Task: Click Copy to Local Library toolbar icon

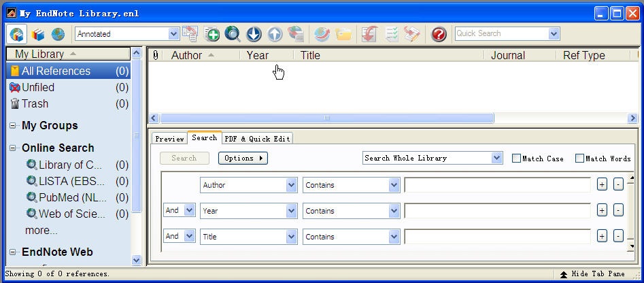Action: point(190,34)
